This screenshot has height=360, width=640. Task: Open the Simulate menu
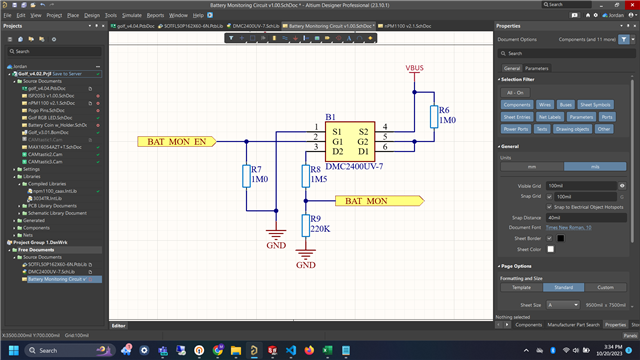pos(132,15)
